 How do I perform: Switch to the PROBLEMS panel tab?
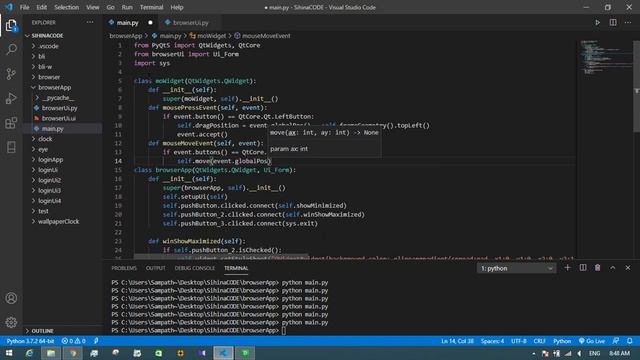point(124,268)
